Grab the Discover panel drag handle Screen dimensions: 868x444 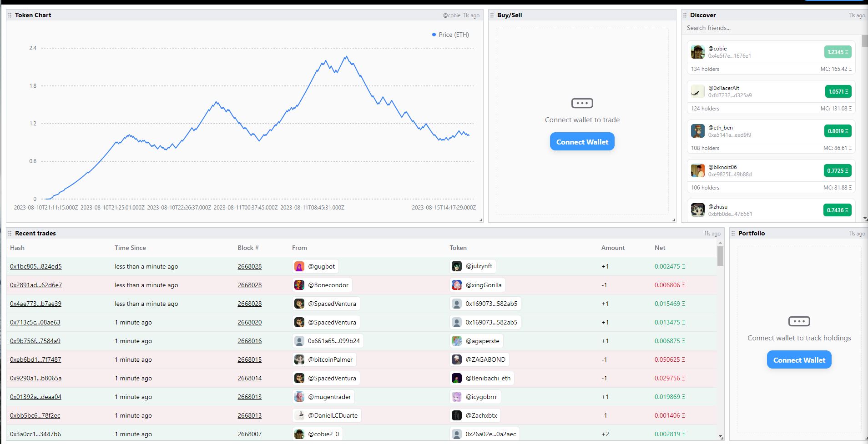[x=685, y=15]
